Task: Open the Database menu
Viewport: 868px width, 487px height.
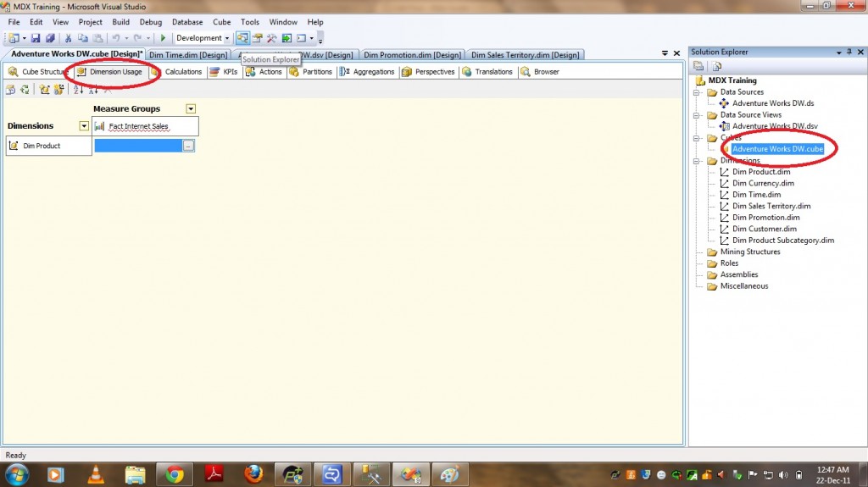Action: pos(186,22)
